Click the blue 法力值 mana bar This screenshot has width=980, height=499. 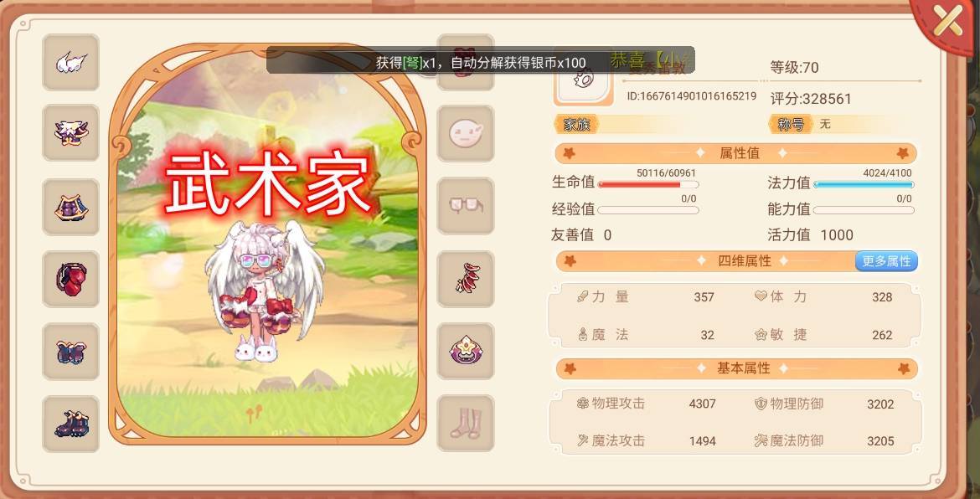tap(864, 184)
